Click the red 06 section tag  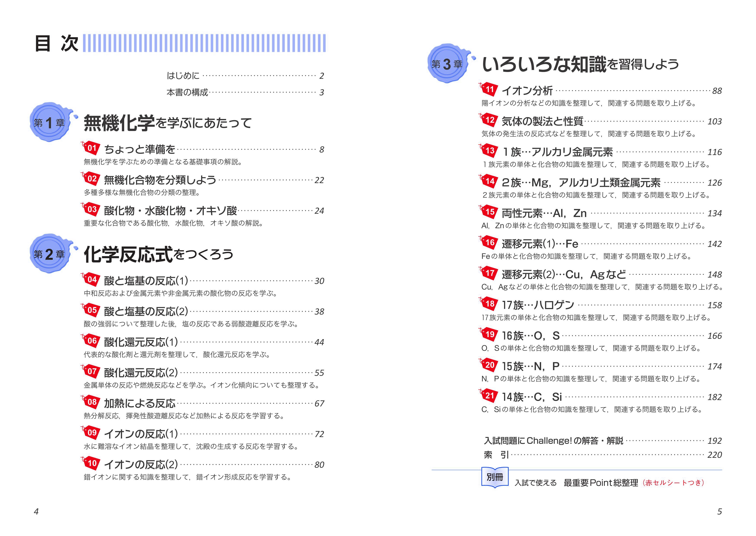coord(90,341)
